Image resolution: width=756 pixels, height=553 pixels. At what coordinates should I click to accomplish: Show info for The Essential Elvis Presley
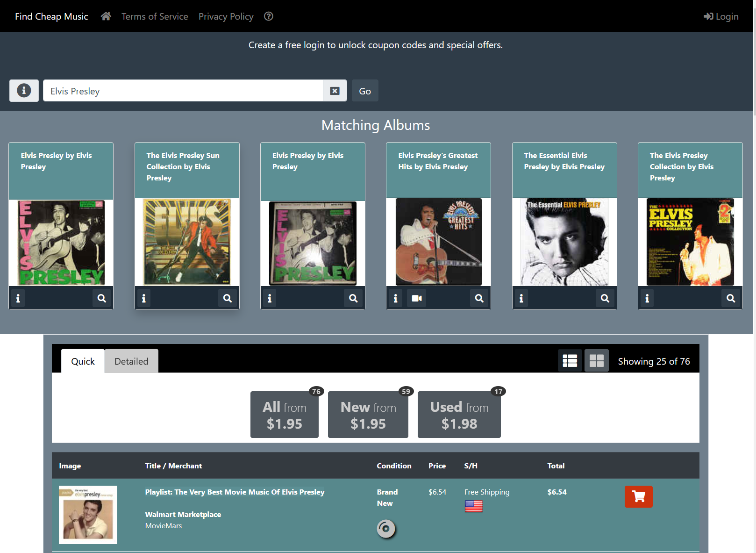coord(521,298)
